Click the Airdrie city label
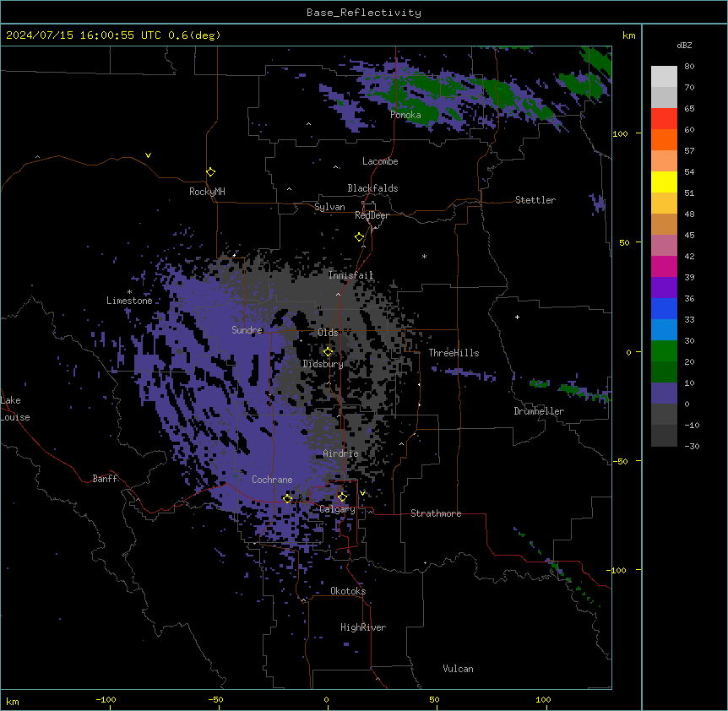728x711 pixels. pos(341,453)
